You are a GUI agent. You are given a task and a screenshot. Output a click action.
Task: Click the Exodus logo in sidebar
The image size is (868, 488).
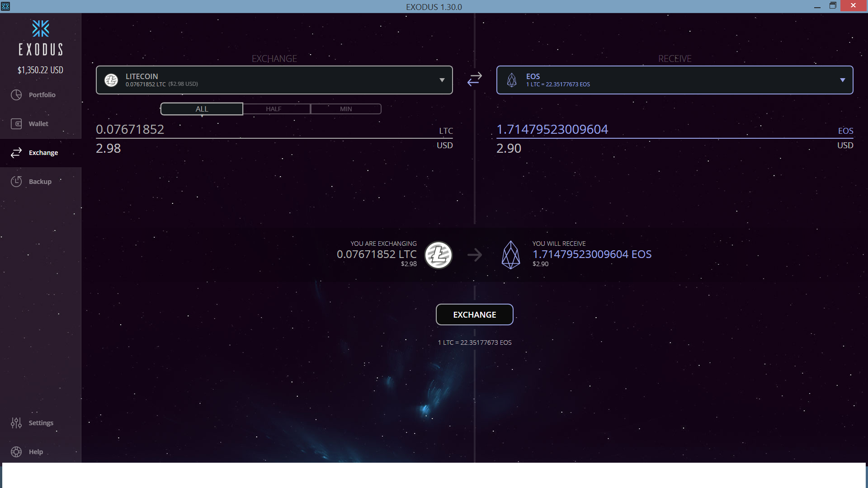point(41,29)
